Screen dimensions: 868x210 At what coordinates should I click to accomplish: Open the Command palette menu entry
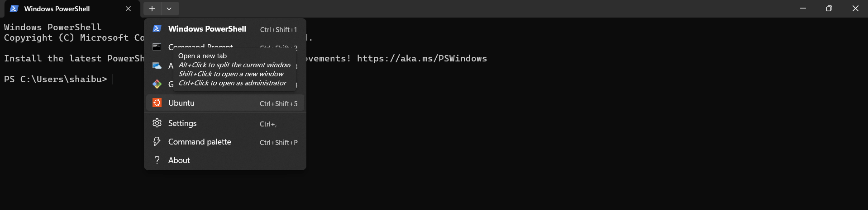tap(200, 142)
